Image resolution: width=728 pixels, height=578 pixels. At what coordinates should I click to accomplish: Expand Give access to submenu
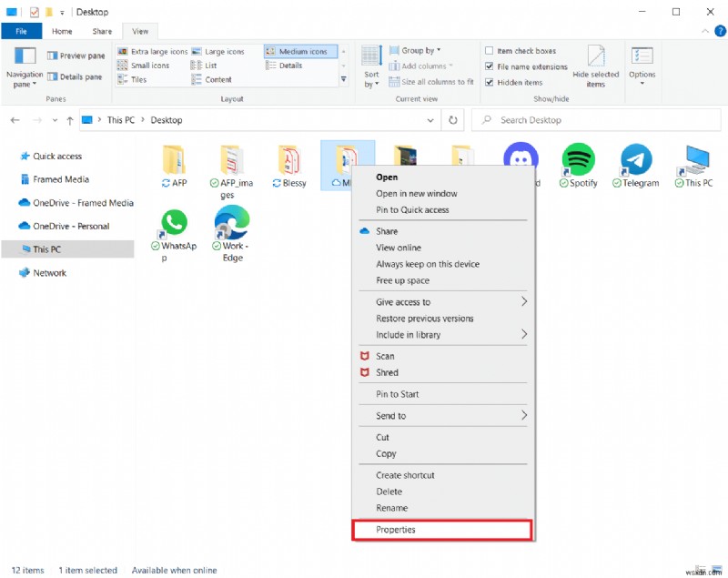(443, 302)
